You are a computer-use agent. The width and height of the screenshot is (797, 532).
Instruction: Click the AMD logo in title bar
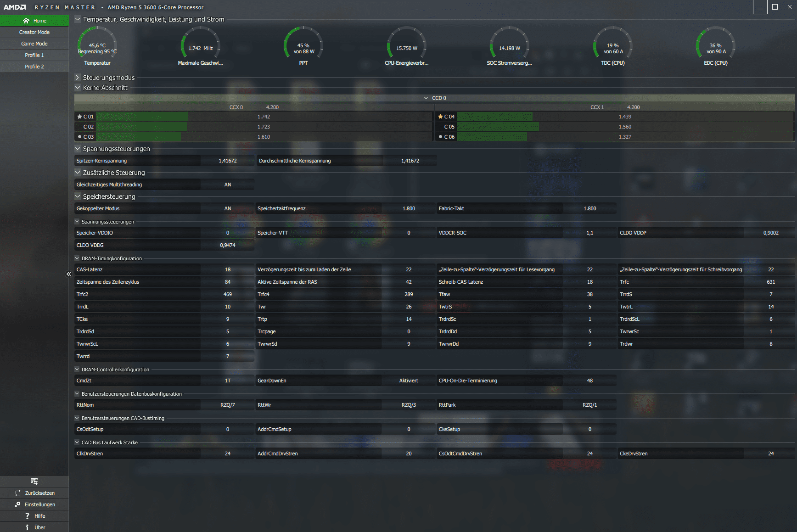click(x=15, y=7)
